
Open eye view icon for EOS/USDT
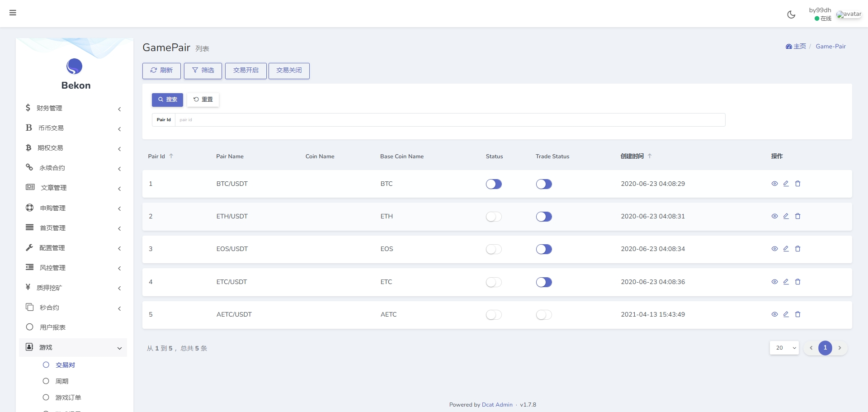[x=774, y=249]
